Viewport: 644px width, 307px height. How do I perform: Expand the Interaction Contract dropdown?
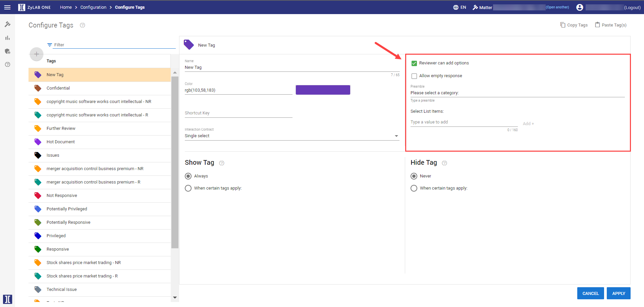pos(396,136)
